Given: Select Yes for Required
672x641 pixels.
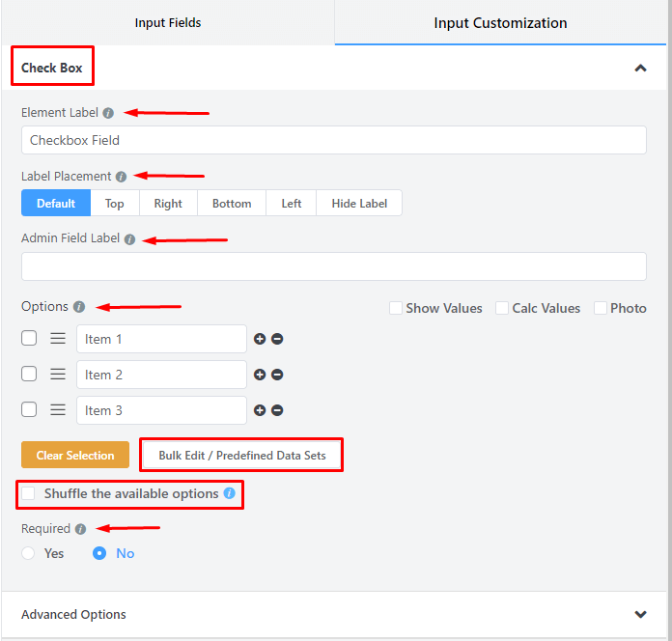Looking at the screenshot, I should click(x=29, y=553).
